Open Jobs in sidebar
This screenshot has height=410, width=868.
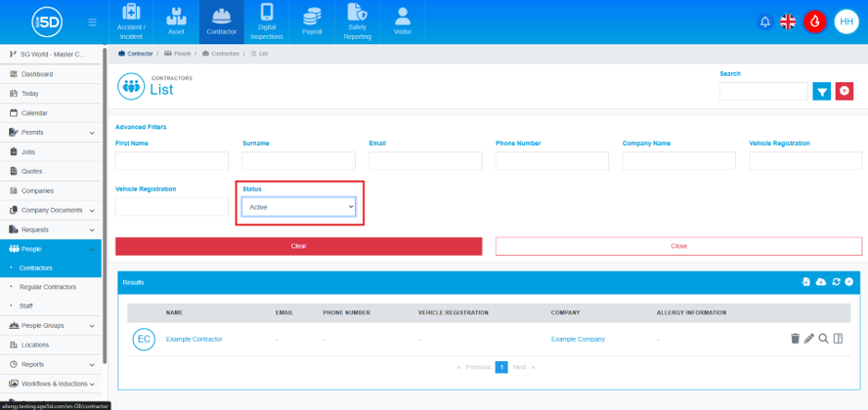(51, 151)
